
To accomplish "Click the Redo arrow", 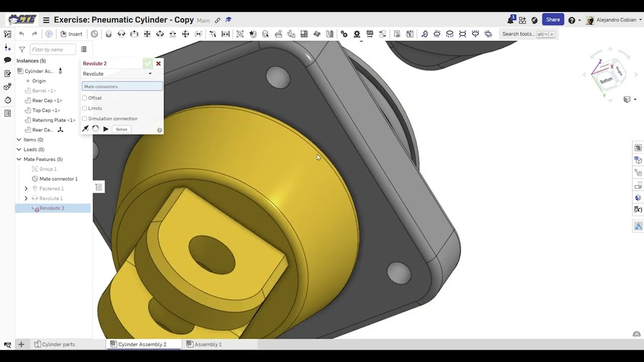I will (x=34, y=34).
